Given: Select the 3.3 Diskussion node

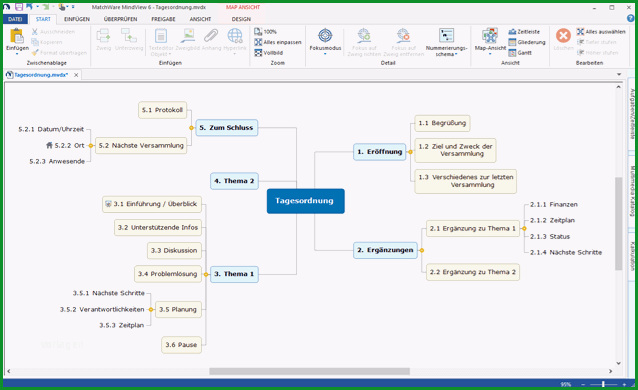Looking at the screenshot, I should 174,251.
